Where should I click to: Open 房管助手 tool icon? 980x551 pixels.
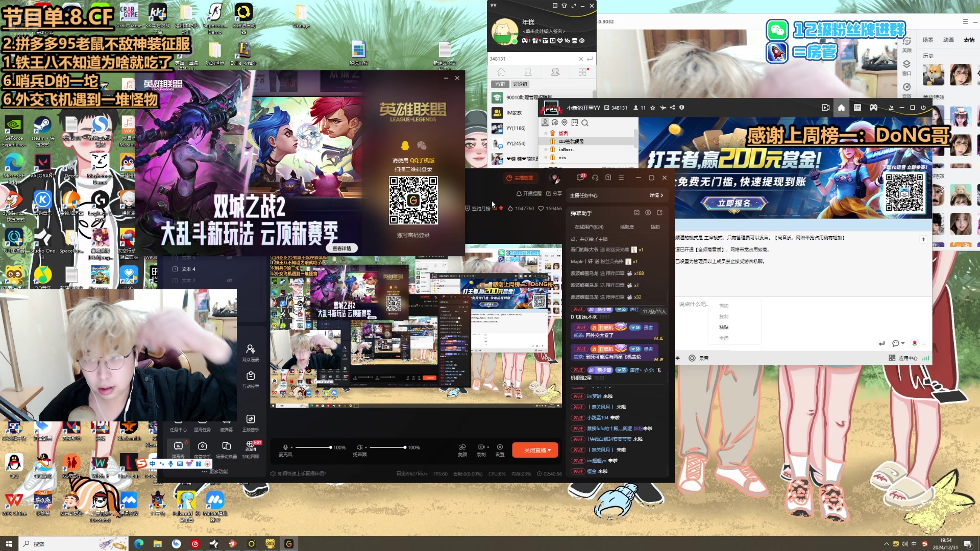click(203, 446)
